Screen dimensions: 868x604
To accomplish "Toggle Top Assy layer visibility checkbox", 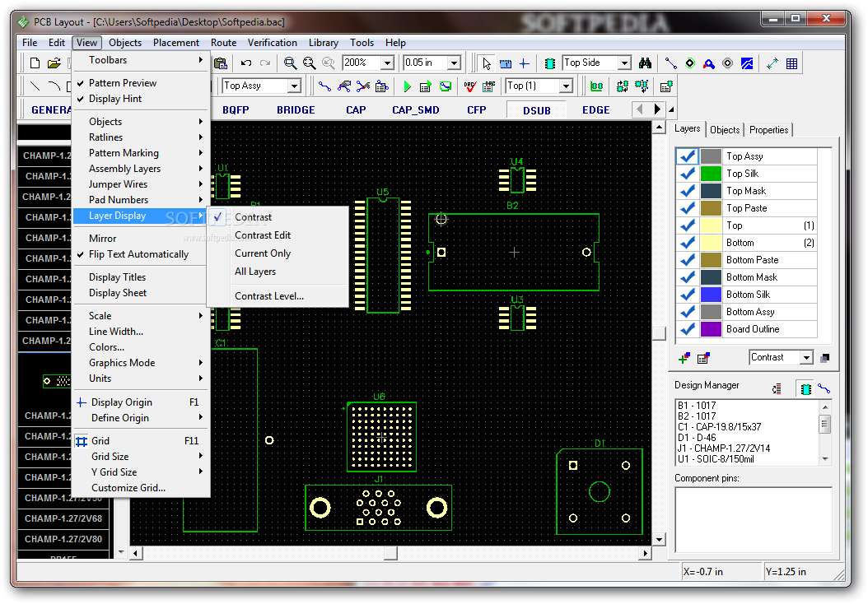I will pos(688,156).
